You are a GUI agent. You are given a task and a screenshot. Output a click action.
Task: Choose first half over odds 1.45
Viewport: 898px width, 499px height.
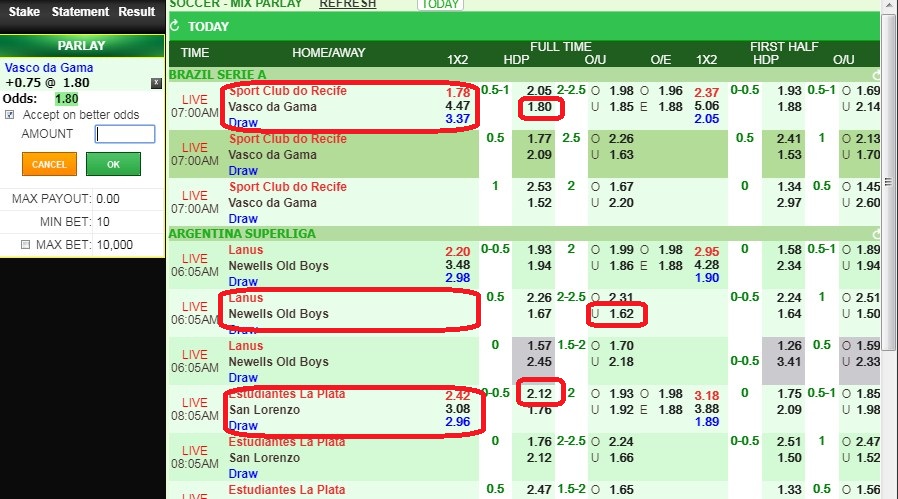[x=868, y=187]
